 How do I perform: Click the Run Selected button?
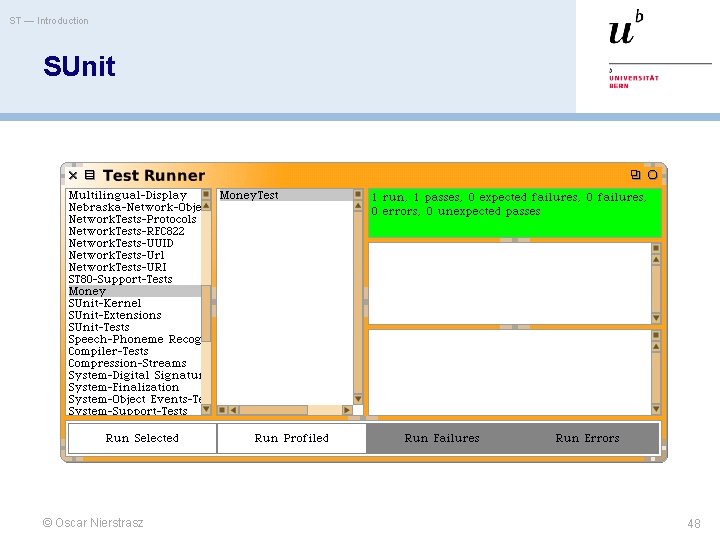click(142, 438)
